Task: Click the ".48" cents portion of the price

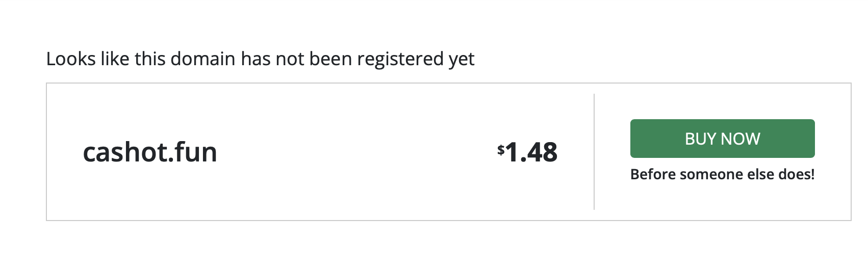Action: pyautogui.click(x=540, y=152)
